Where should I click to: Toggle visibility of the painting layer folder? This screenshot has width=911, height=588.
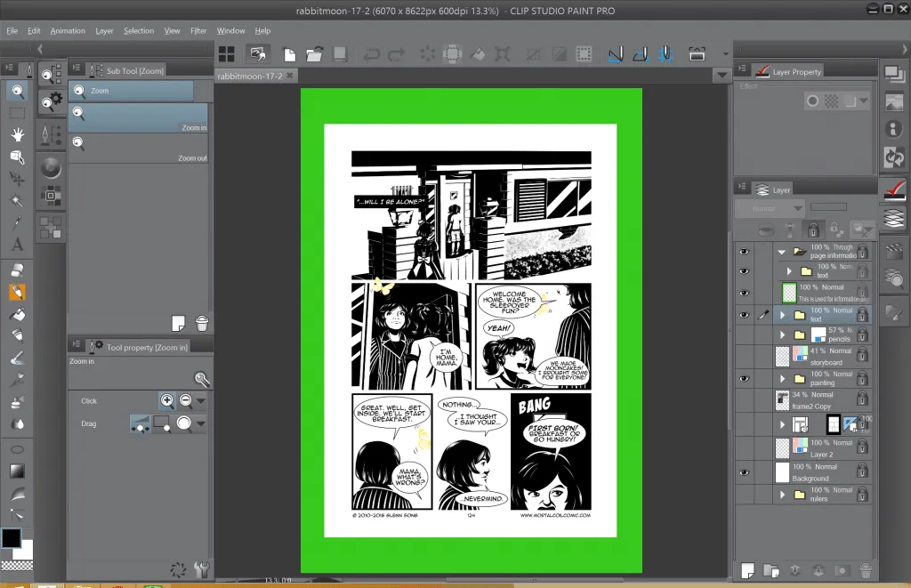click(x=744, y=377)
